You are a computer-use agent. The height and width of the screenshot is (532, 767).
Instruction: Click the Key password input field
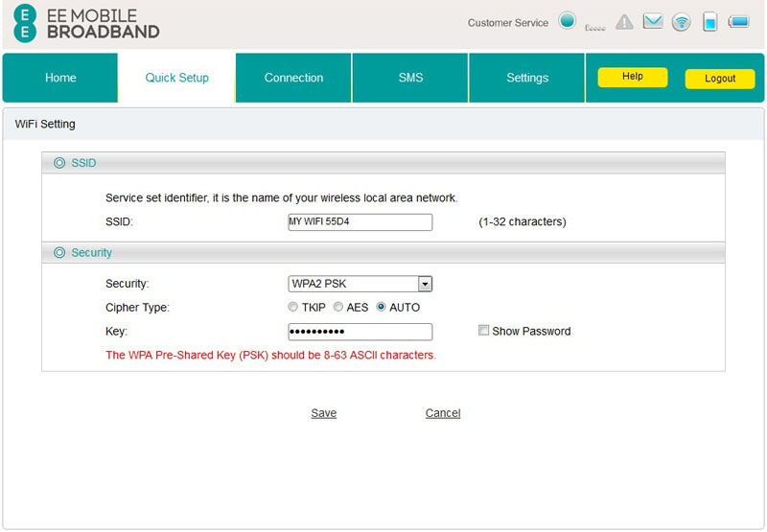pyautogui.click(x=360, y=332)
